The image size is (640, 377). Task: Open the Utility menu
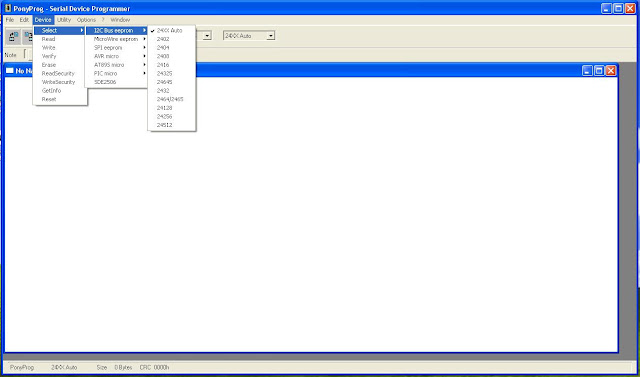tap(64, 20)
